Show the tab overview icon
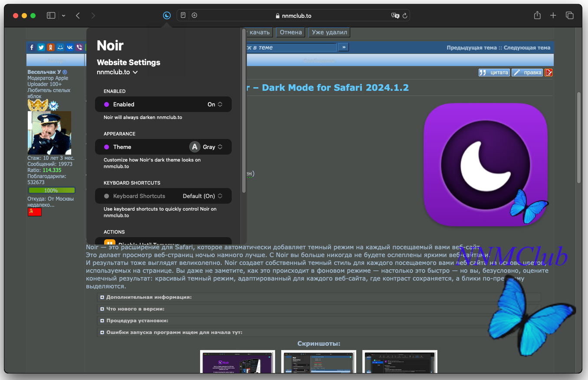The image size is (588, 380). 569,16
